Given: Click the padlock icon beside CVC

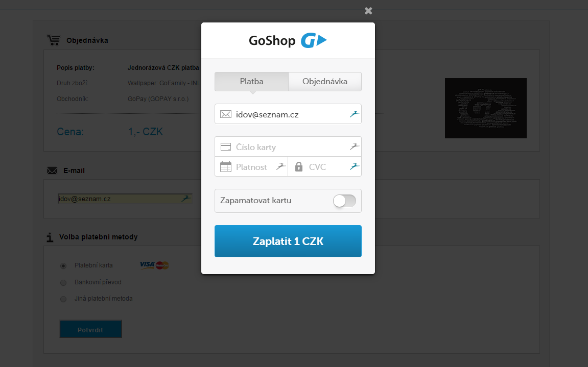Looking at the screenshot, I should 298,166.
